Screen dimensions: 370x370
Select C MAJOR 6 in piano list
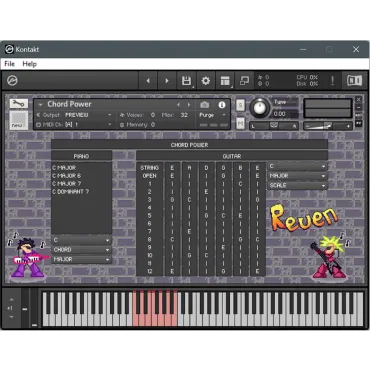coord(67,176)
